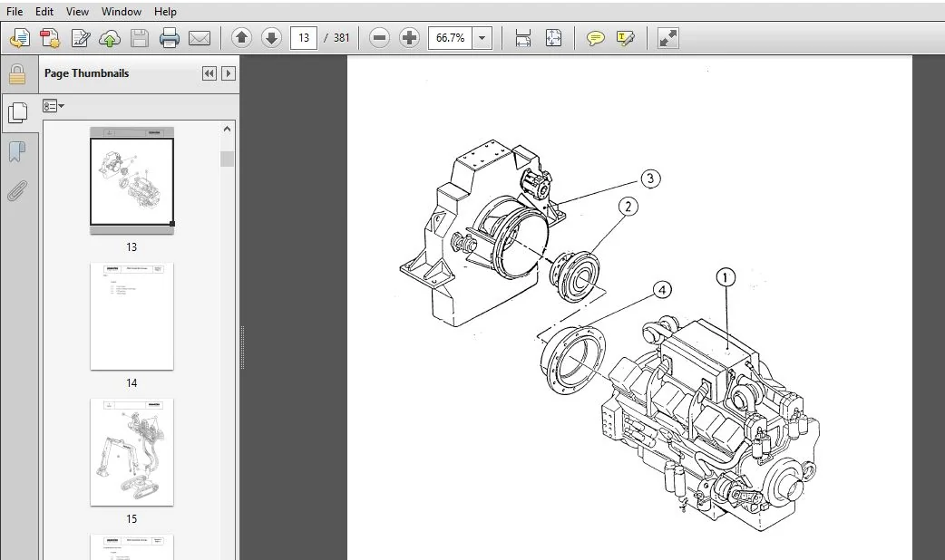Click the Print icon
This screenshot has height=560, width=945.
(x=170, y=39)
